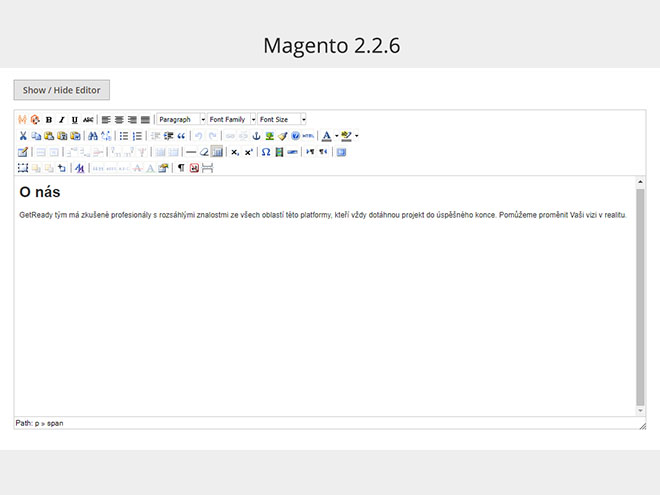Insert a bulleted list
The height and width of the screenshot is (495, 660).
point(124,136)
